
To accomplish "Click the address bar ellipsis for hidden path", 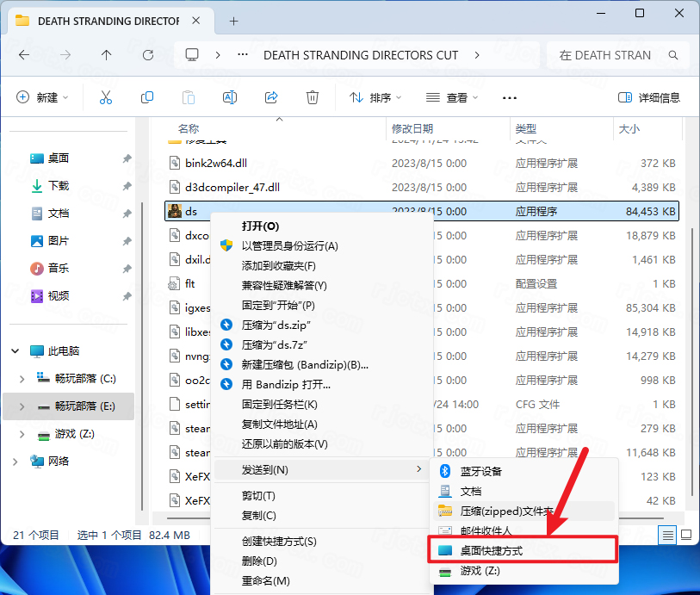I will point(243,54).
